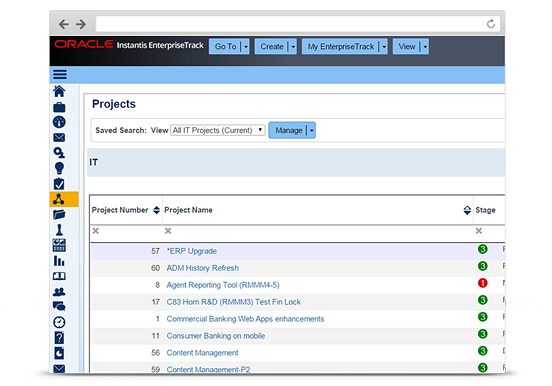Image resolution: width=552 pixels, height=386 pixels.
Task: Click the View button in header
Action: coord(407,46)
